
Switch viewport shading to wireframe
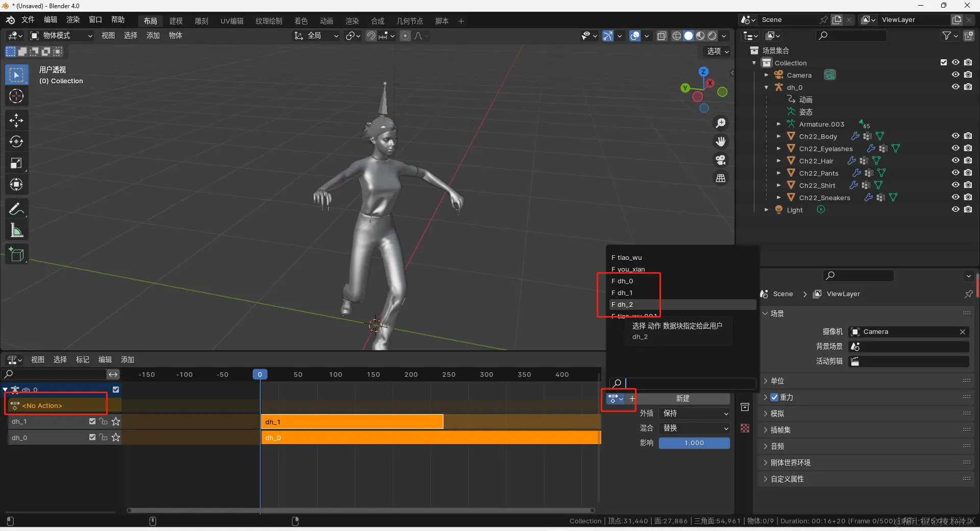click(x=677, y=36)
